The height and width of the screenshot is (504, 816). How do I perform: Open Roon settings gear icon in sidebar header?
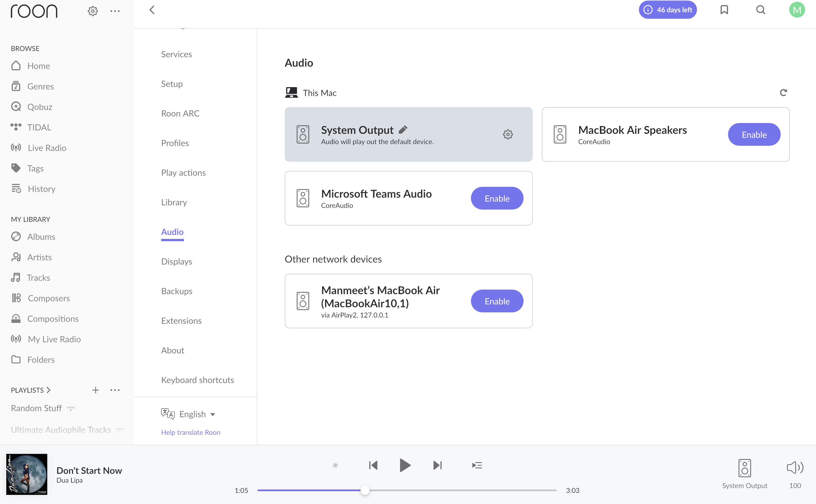93,11
